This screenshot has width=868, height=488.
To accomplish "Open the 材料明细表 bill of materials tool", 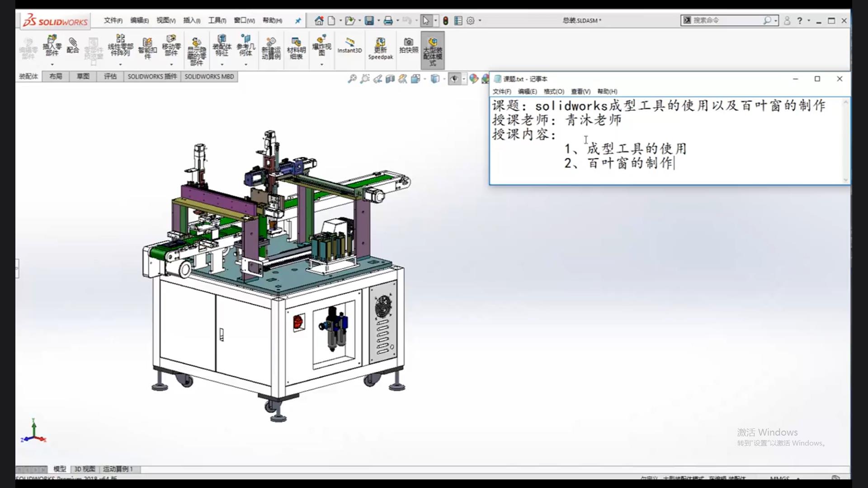I will [x=296, y=48].
